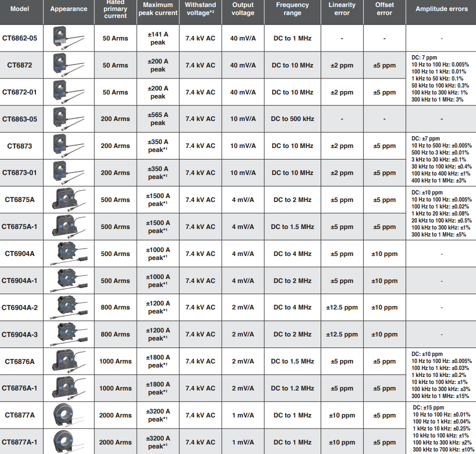Screen dimensions: 476x454
Task: Select the CT6904A-3 model name
Action: click(x=19, y=334)
